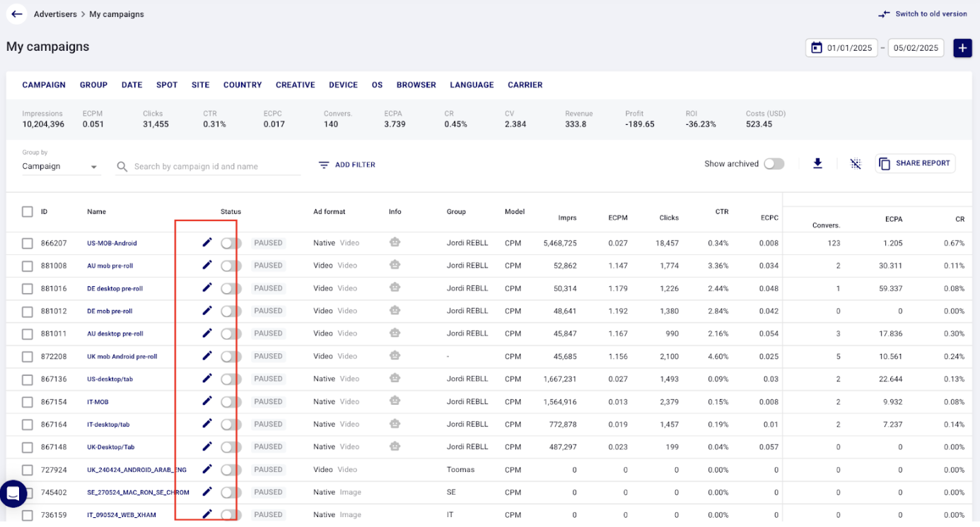Click the search magnifier icon
980x527 pixels.
point(122,167)
